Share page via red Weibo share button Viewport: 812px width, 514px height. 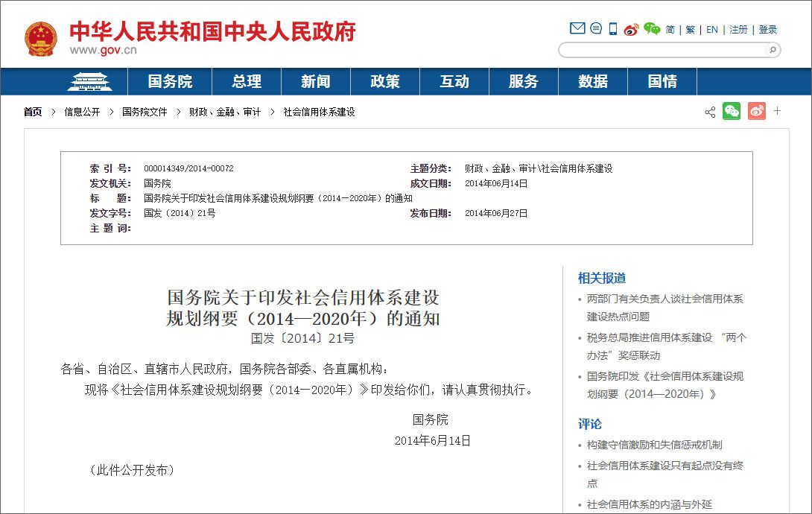click(x=756, y=112)
